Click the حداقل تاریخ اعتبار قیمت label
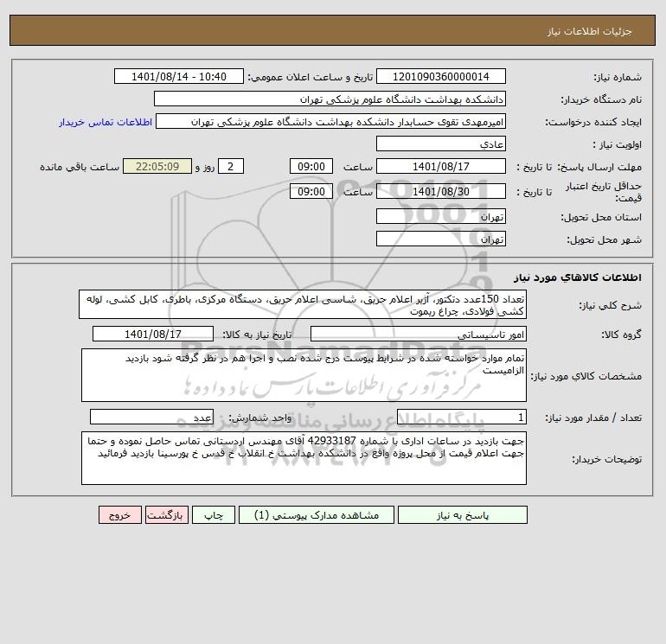The height and width of the screenshot is (644, 666). pyautogui.click(x=604, y=192)
